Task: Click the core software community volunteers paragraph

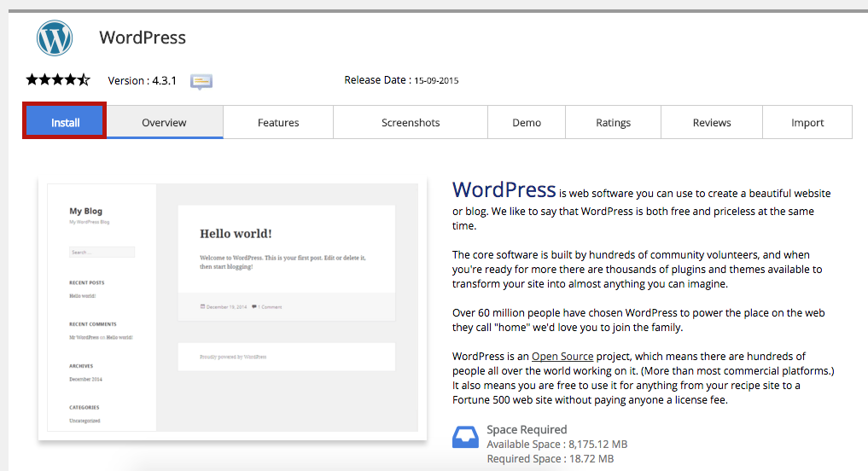Action: (638, 270)
